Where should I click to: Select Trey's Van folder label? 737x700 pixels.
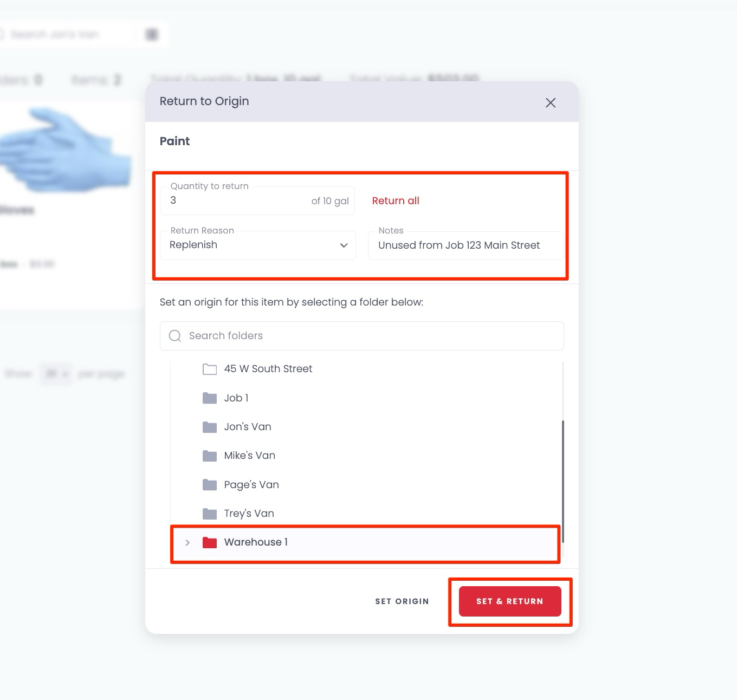pos(249,514)
